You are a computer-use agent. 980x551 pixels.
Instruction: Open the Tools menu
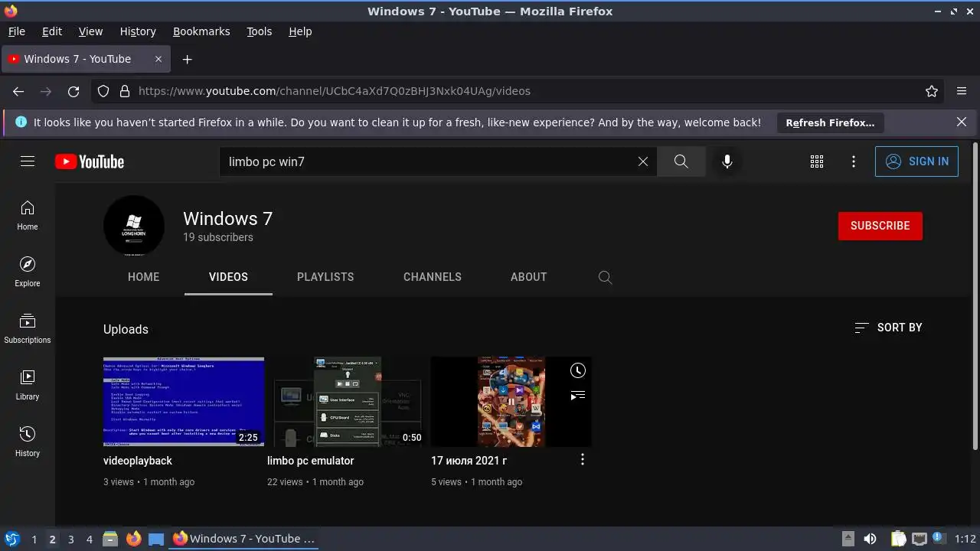point(260,31)
